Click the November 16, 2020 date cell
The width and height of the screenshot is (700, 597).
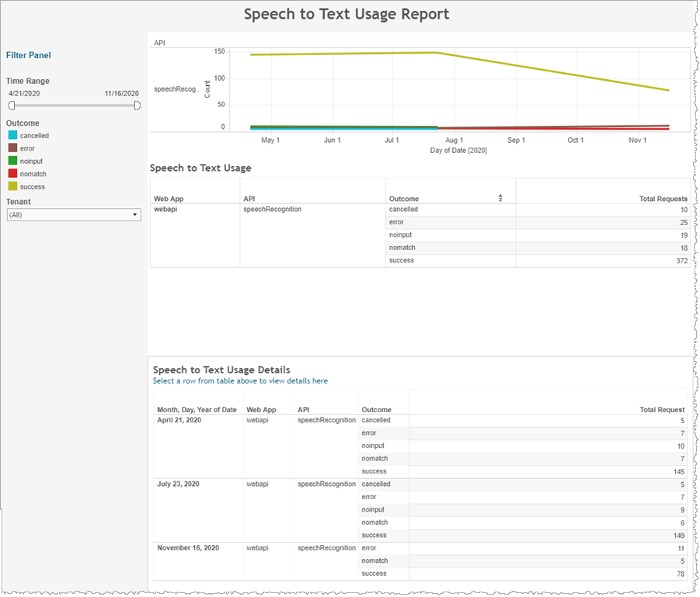(188, 548)
